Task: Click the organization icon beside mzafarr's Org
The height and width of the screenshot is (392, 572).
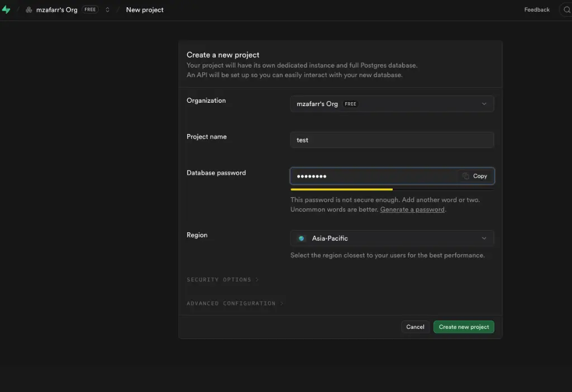Action: tap(29, 10)
